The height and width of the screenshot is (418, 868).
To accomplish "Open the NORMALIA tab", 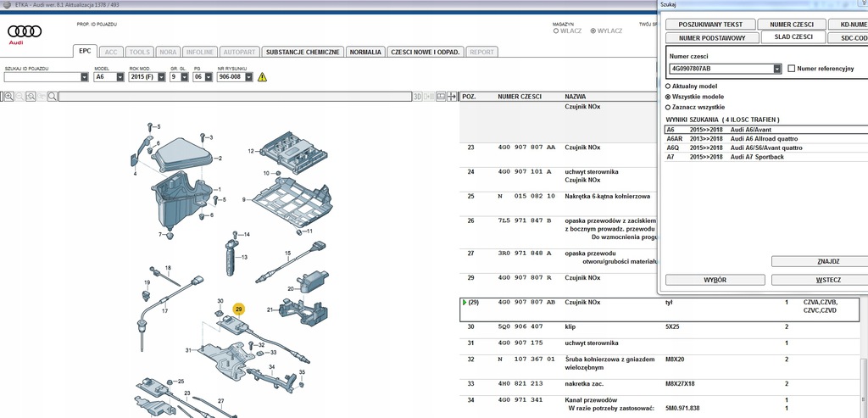I will pyautogui.click(x=365, y=52).
